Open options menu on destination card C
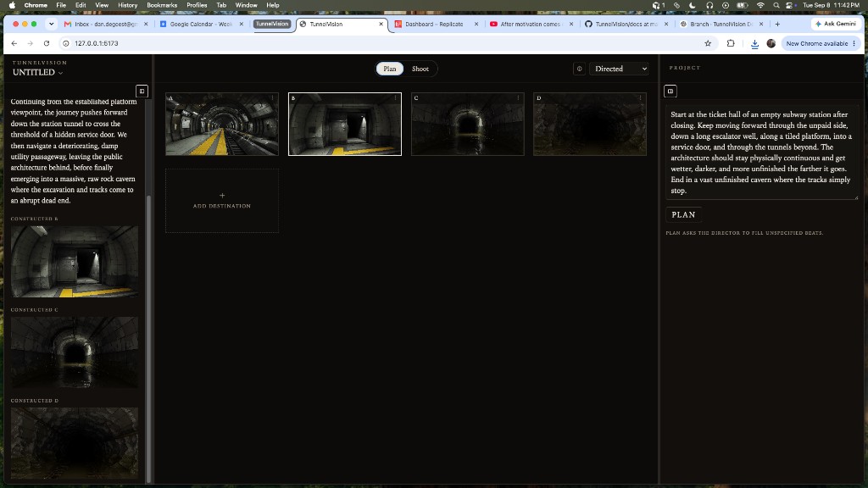 (x=518, y=98)
